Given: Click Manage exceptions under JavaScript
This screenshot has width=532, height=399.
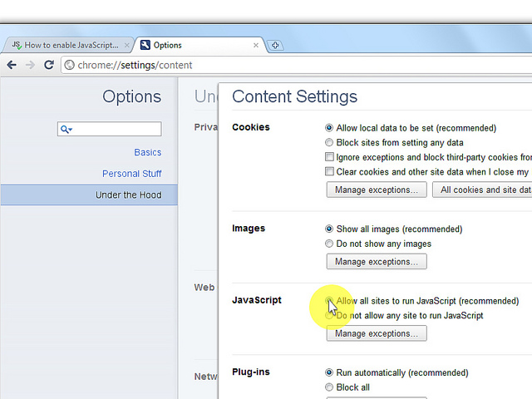Looking at the screenshot, I should click(377, 333).
